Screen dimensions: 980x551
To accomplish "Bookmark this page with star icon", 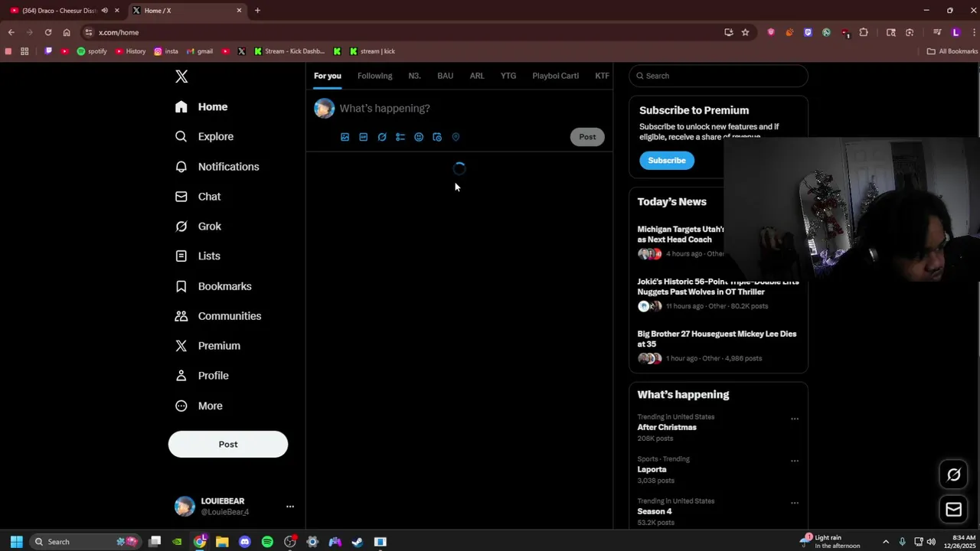I will (745, 32).
